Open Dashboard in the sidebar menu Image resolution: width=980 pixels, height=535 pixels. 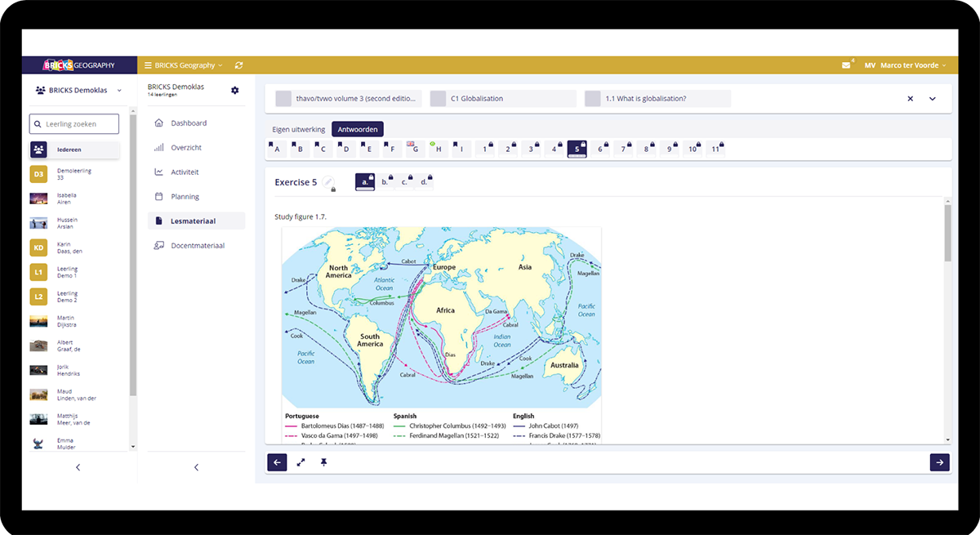189,123
